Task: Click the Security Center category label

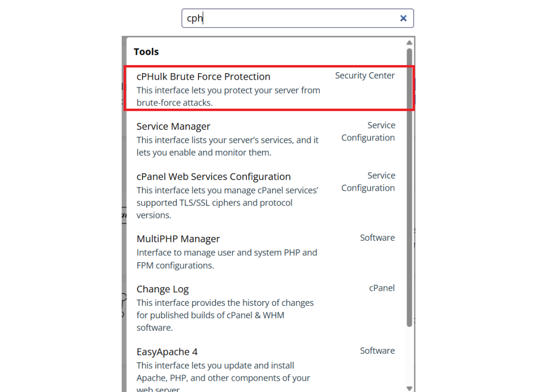Action: click(364, 76)
